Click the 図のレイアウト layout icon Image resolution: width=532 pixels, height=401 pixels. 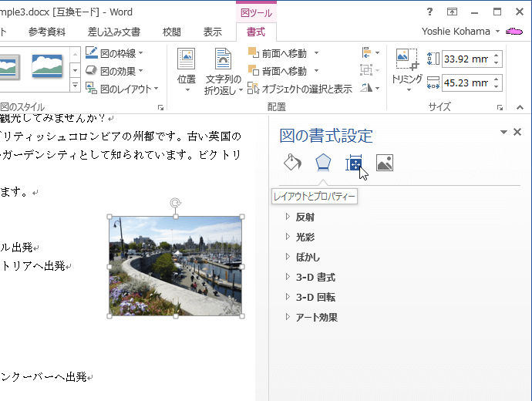91,88
